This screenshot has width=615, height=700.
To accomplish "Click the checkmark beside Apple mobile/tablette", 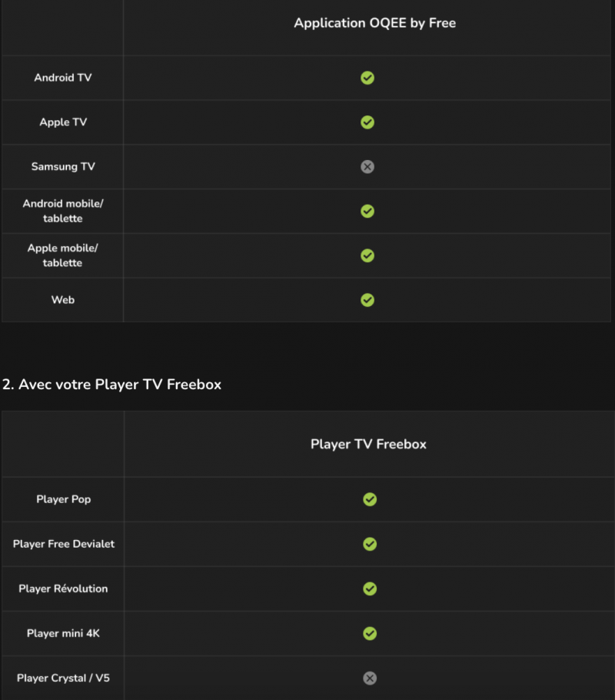I will (367, 255).
